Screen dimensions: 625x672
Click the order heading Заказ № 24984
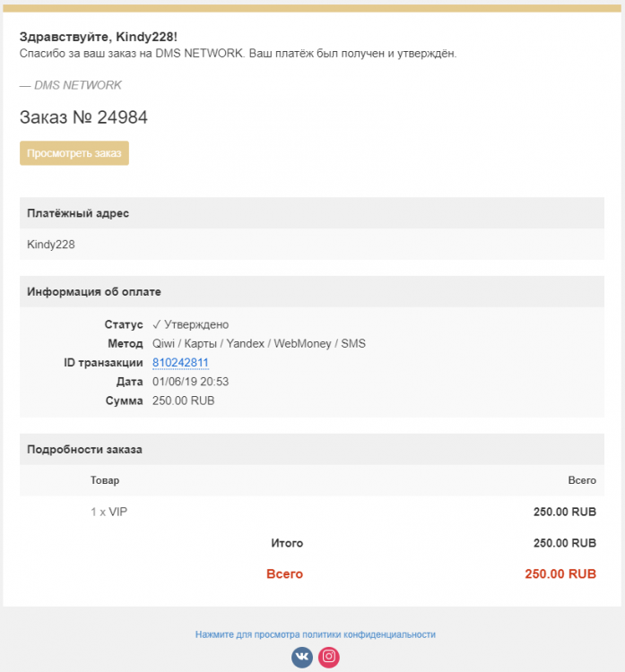[x=83, y=117]
